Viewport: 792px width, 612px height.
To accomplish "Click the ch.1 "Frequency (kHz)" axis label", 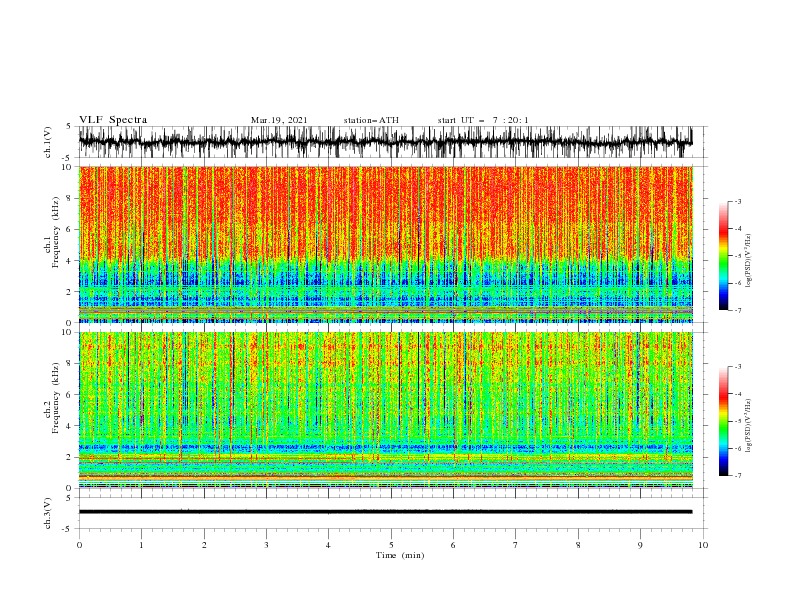I will coord(56,230).
